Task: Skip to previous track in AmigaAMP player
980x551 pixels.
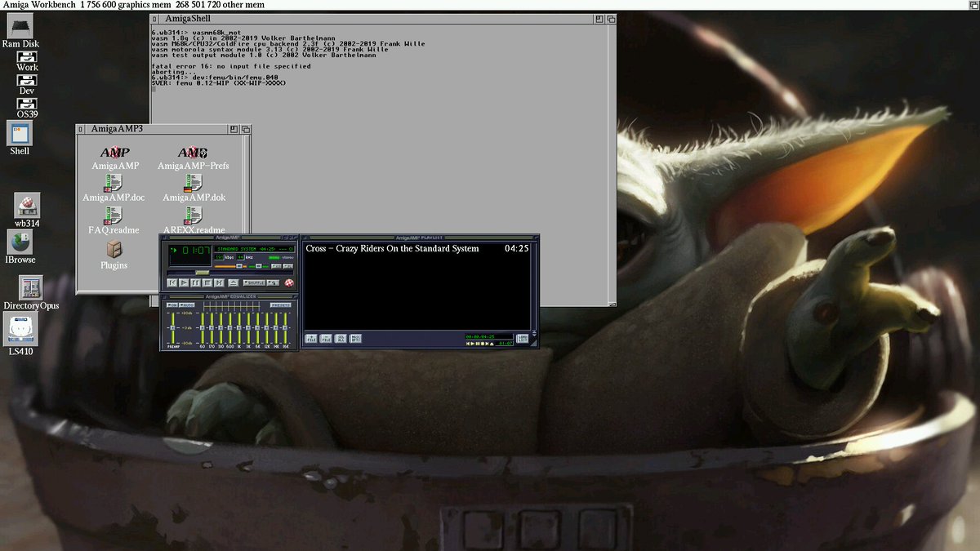Action: pos(172,282)
